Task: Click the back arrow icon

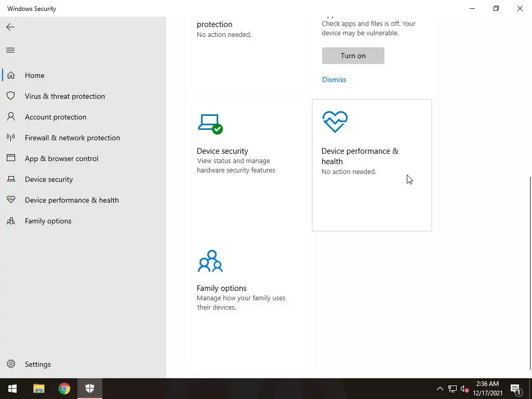Action: [10, 27]
